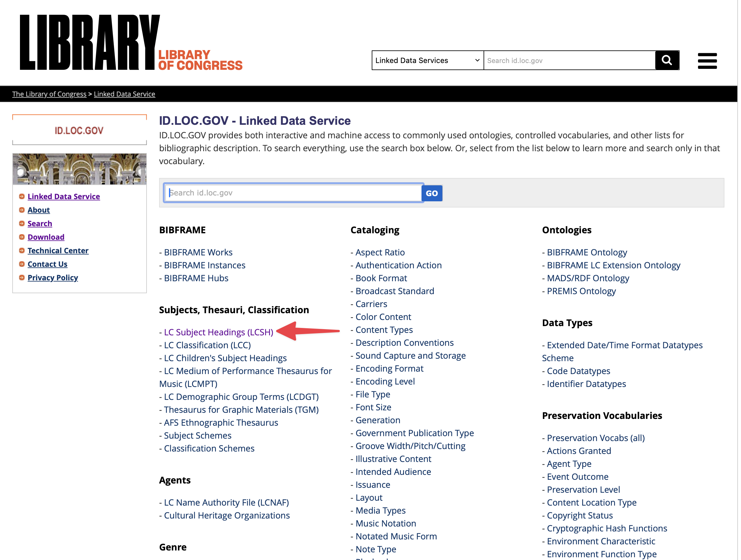This screenshot has width=741, height=560.
Task: Expand the Linked Data Services dropdown
Action: (427, 60)
